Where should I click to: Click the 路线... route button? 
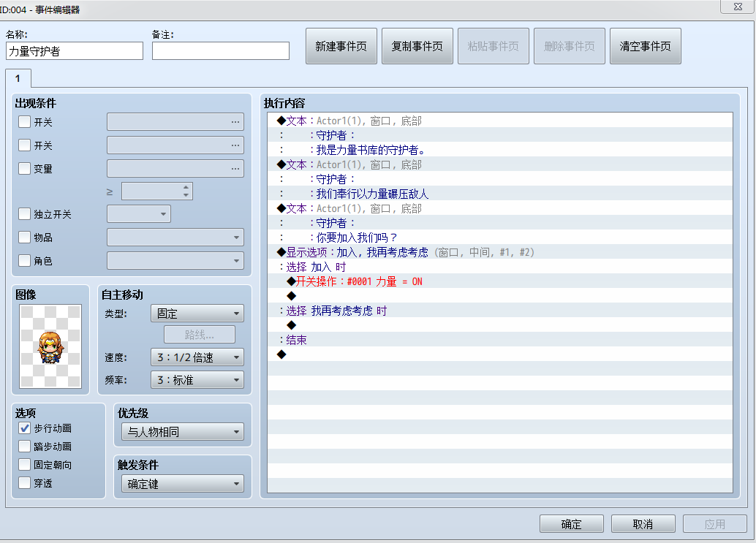coord(200,335)
